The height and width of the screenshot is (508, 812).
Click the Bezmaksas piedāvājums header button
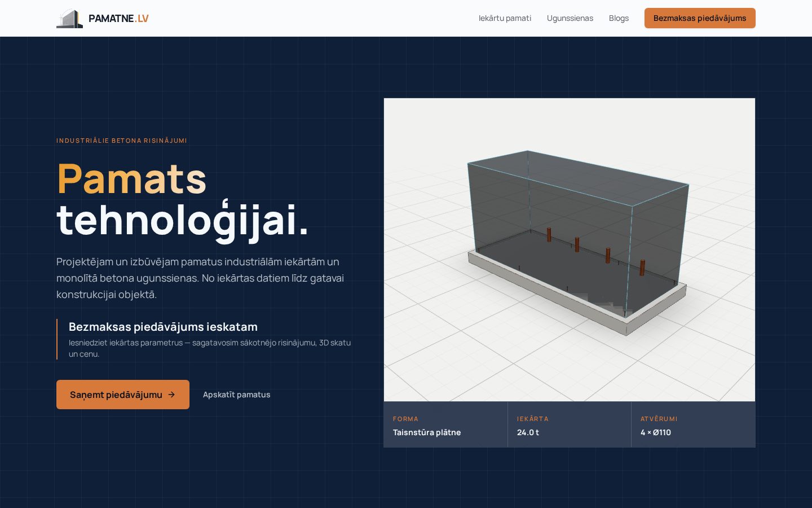[x=700, y=18]
